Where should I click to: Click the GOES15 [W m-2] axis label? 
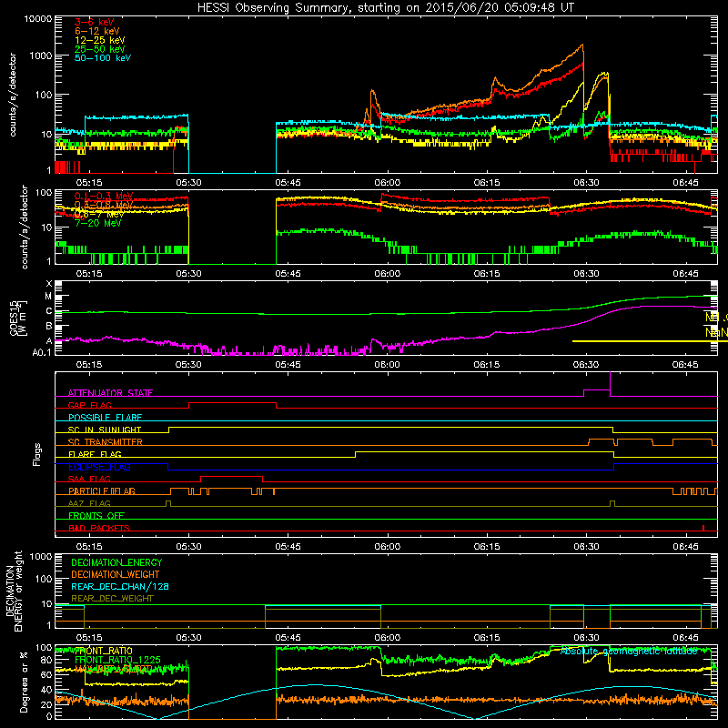18,318
